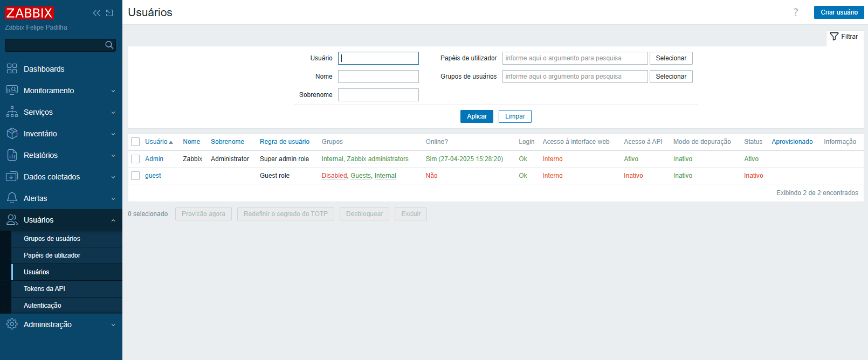Click the Relatórios document icon
868x360 pixels.
click(x=12, y=155)
